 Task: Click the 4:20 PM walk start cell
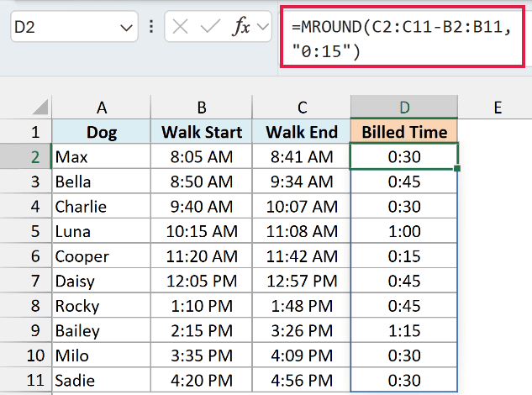202,380
